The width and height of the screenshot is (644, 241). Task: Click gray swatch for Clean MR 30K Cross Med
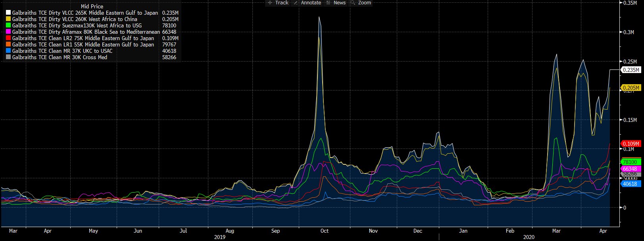[x=8, y=58]
